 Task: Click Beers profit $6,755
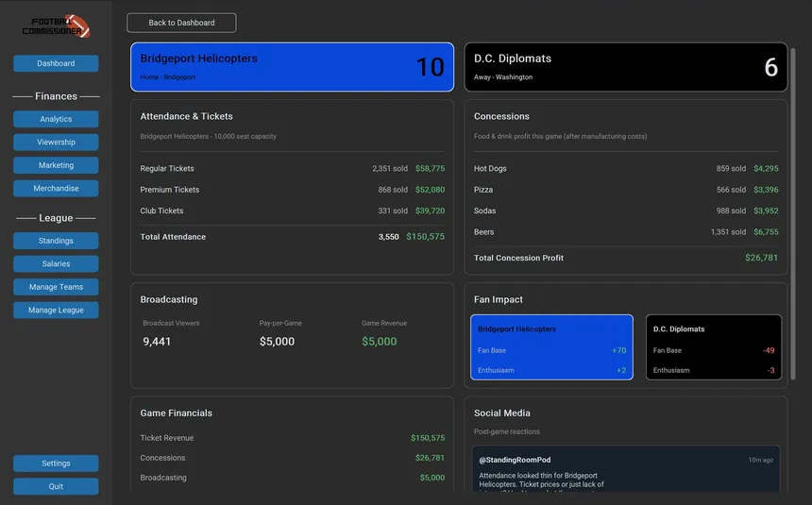point(766,232)
